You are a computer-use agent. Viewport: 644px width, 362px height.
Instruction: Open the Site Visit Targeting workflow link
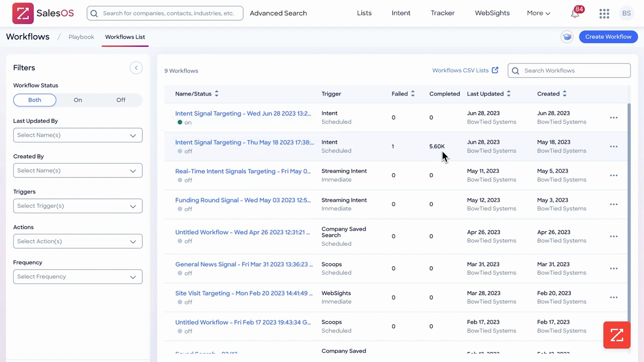tap(244, 293)
